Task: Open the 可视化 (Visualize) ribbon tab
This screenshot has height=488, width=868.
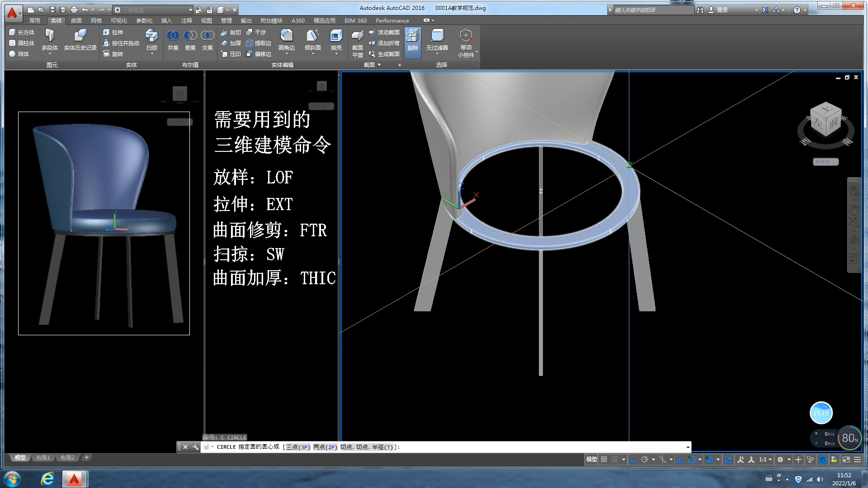Action: 118,20
